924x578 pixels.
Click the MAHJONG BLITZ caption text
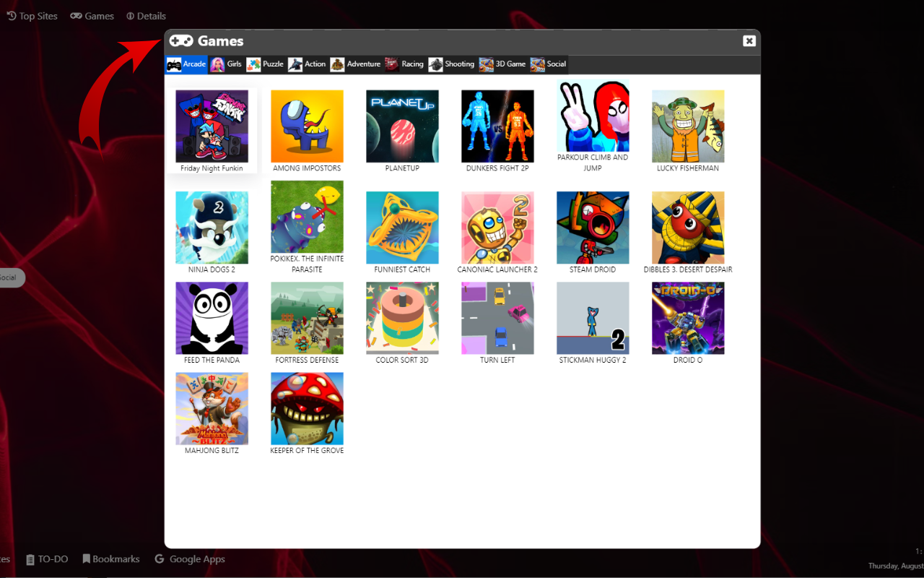point(212,451)
